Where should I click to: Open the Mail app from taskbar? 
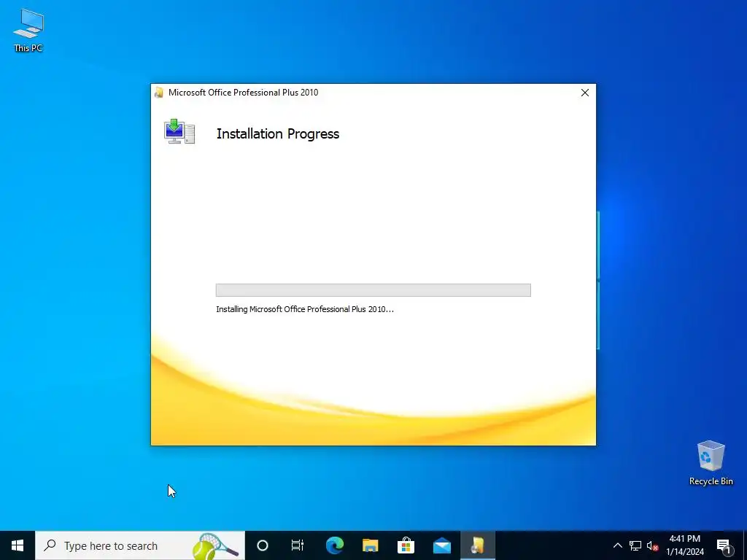tap(441, 545)
